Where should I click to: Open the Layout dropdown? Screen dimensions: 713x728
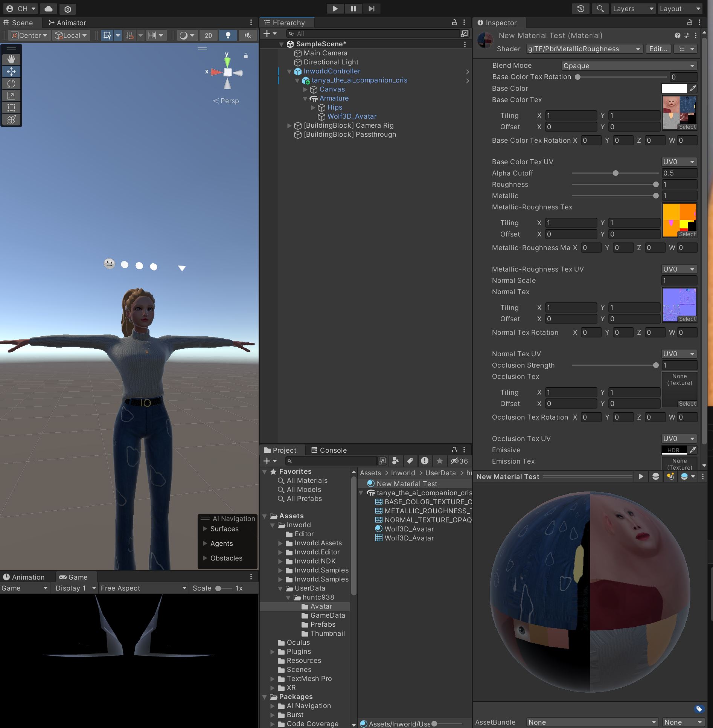tap(681, 9)
